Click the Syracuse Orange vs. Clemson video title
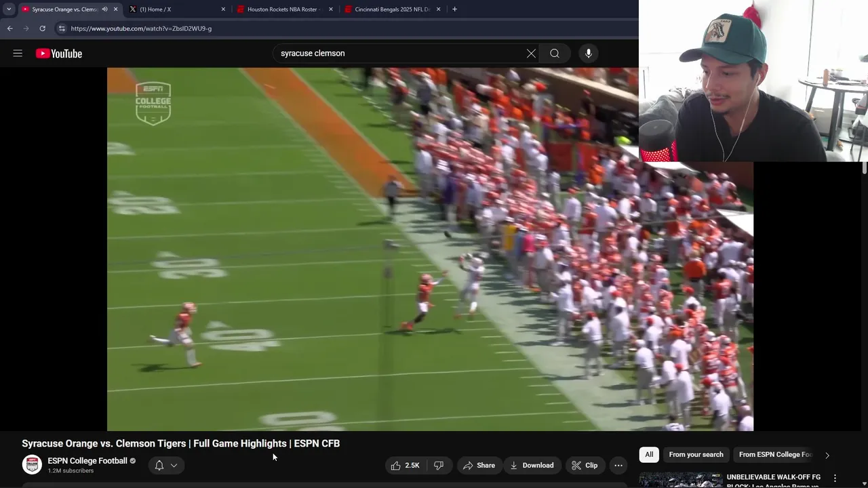 (180, 443)
